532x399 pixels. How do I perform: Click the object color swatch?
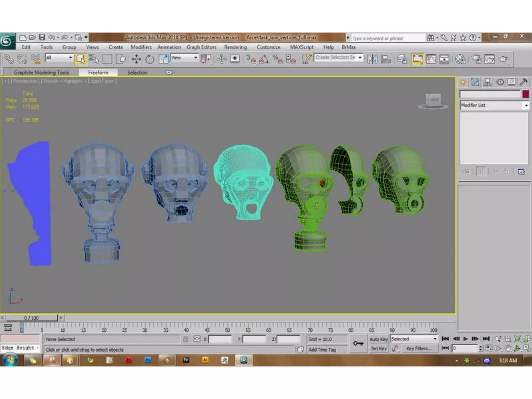(526, 94)
